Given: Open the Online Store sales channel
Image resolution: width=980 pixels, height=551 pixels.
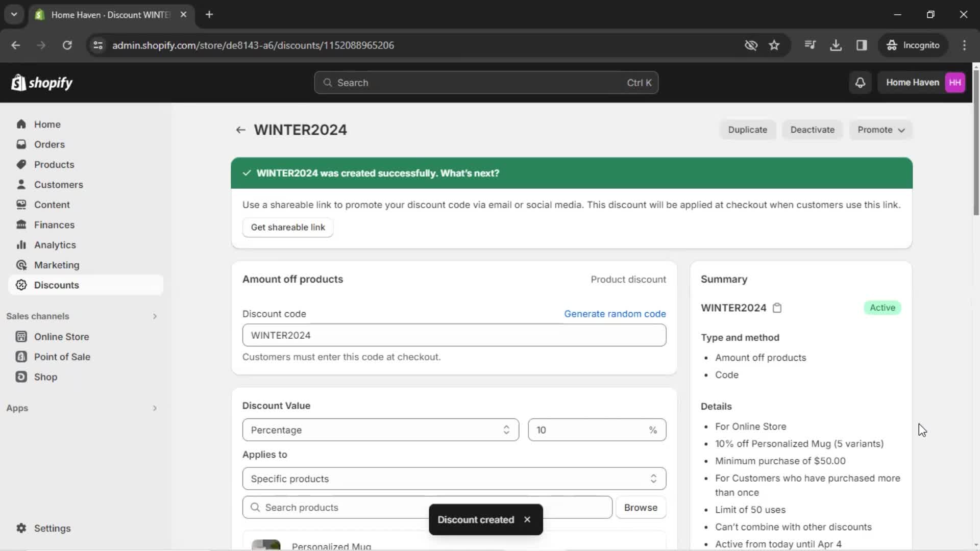Looking at the screenshot, I should (x=61, y=336).
